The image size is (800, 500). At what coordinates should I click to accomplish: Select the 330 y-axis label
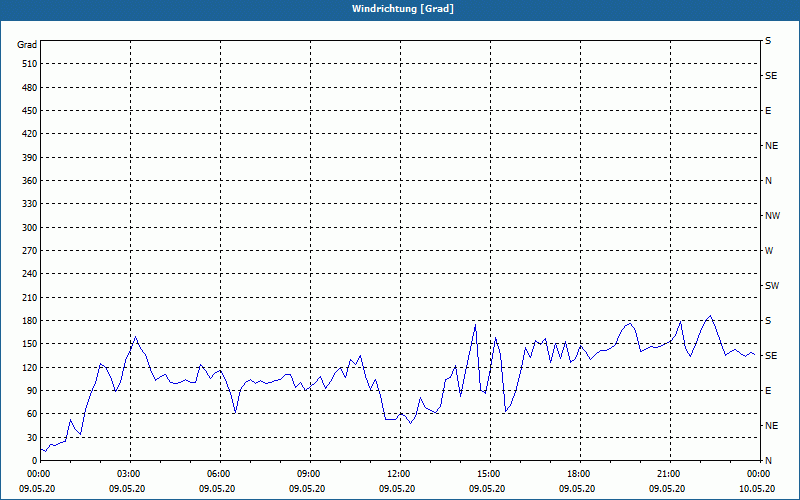pos(30,204)
